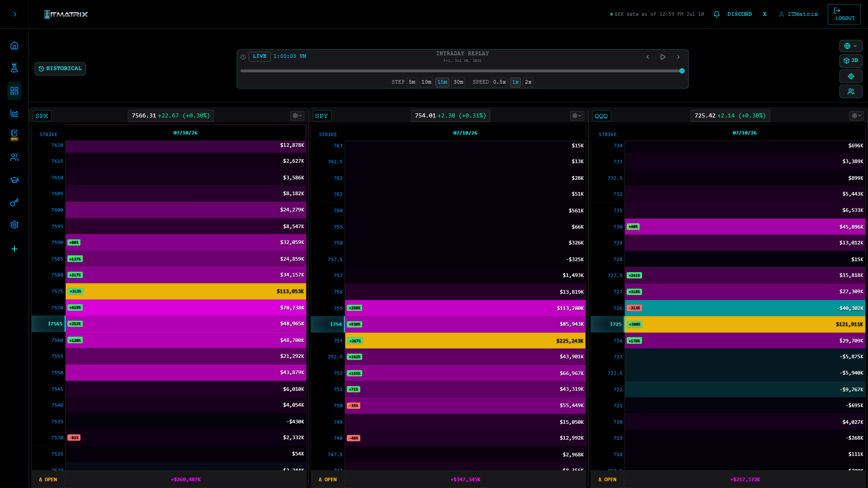Change the QQQ ticker field
This screenshot has height=488, width=868.
[x=602, y=116]
